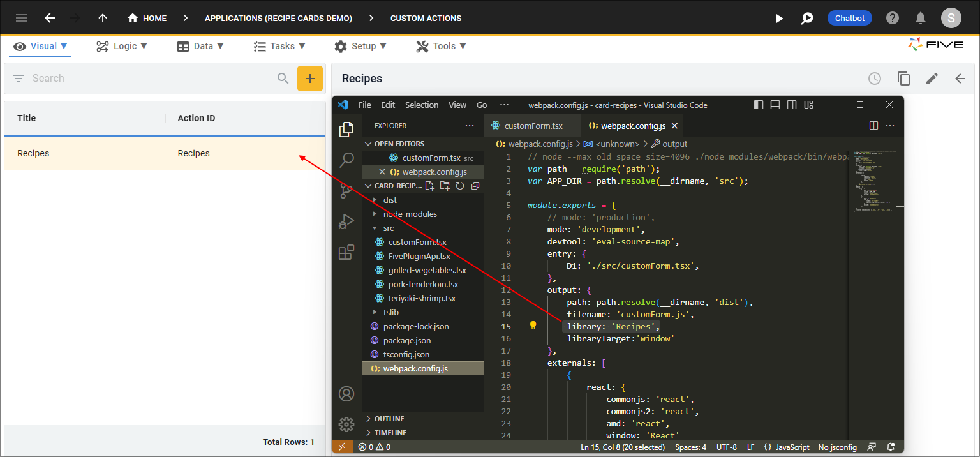Select the Recipes row in the list
This screenshot has width=980, height=457.
click(165, 153)
